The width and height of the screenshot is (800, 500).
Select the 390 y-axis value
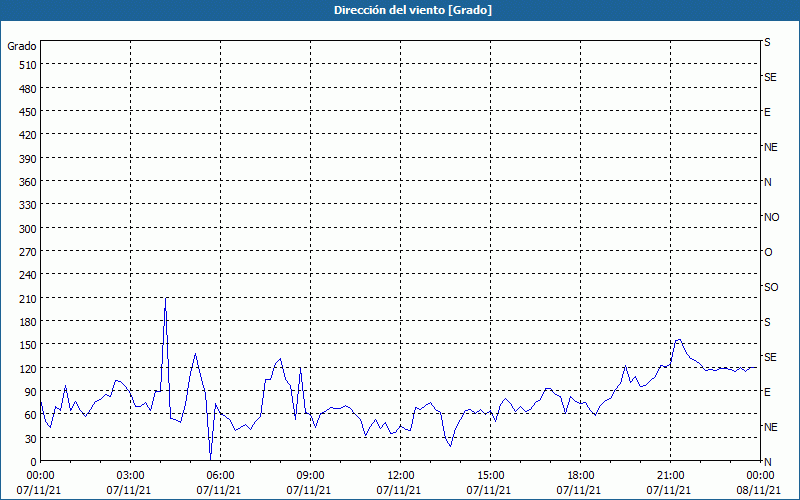pos(29,159)
